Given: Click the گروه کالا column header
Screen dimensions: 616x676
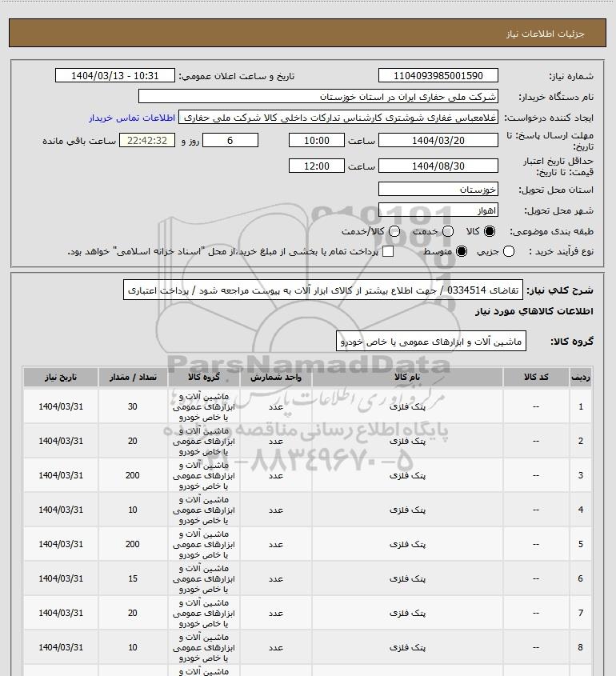Looking at the screenshot, I should pyautogui.click(x=204, y=378).
